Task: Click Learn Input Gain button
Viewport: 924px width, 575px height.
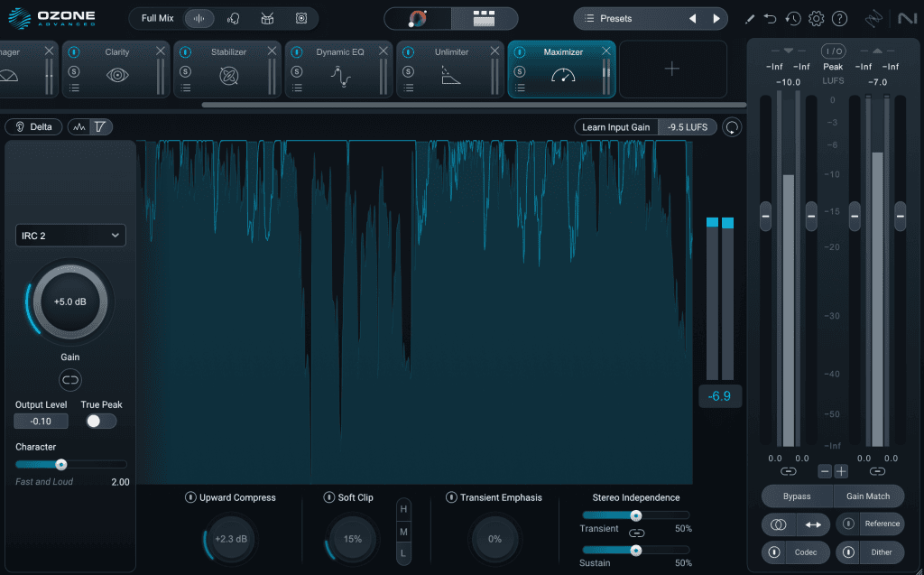Action: 615,126
